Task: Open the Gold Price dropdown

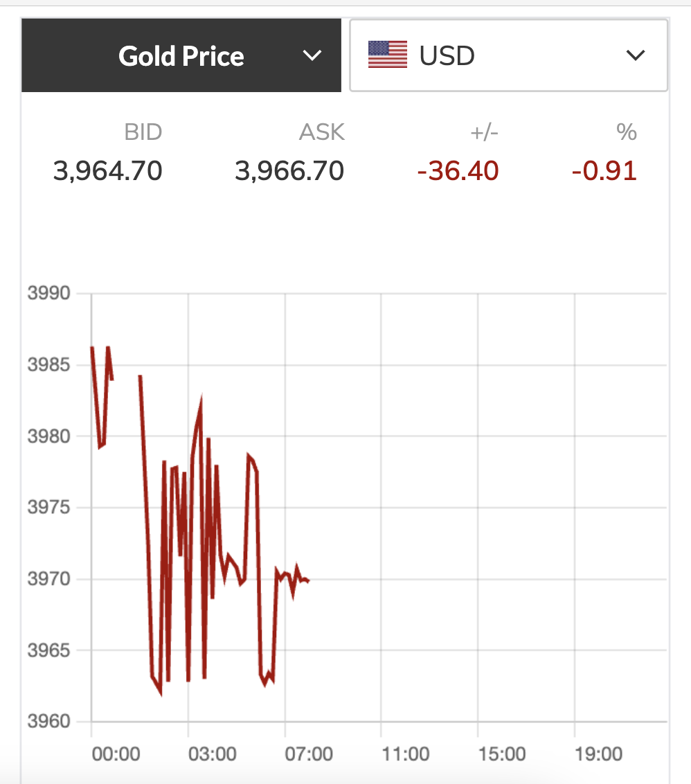Action: 181,56
